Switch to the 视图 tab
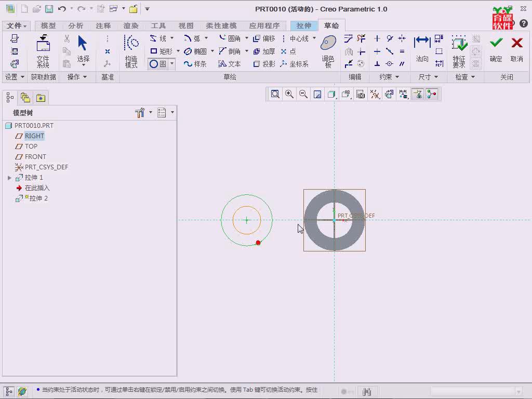The image size is (532, 399). click(x=186, y=25)
